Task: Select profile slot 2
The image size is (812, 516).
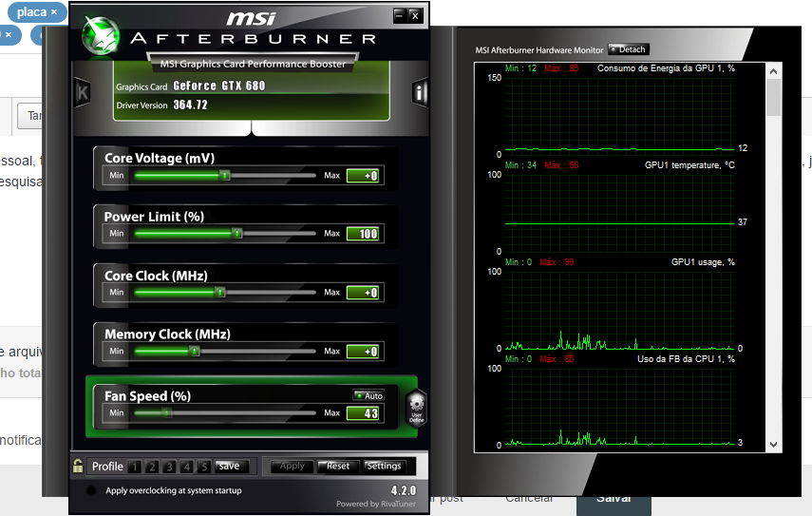Action: tap(152, 467)
